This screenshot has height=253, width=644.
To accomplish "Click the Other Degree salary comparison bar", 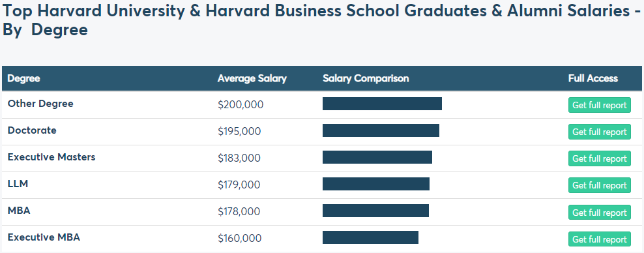I will coord(382,104).
